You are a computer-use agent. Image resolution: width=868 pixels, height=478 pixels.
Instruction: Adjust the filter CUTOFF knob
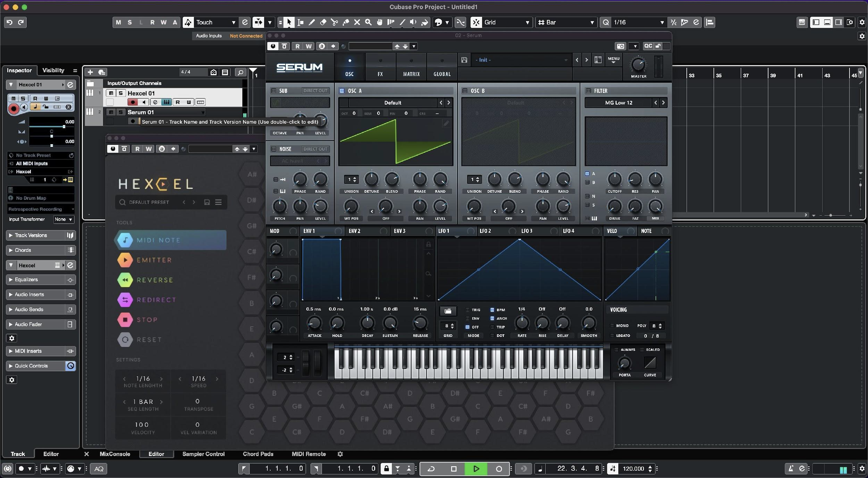[x=615, y=180]
